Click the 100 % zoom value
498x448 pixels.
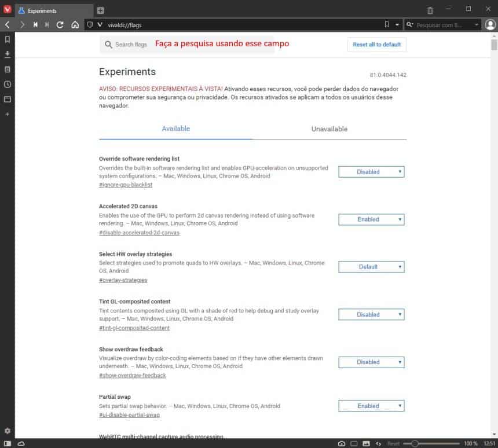(471, 443)
